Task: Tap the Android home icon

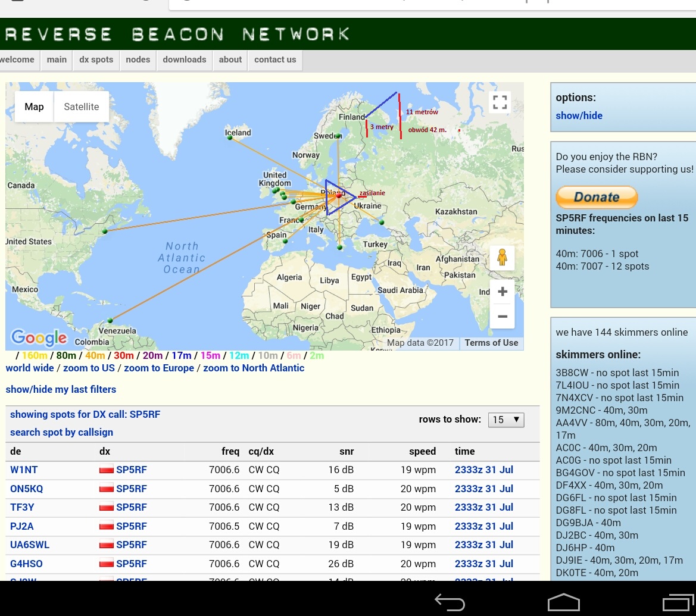Action: (x=563, y=602)
